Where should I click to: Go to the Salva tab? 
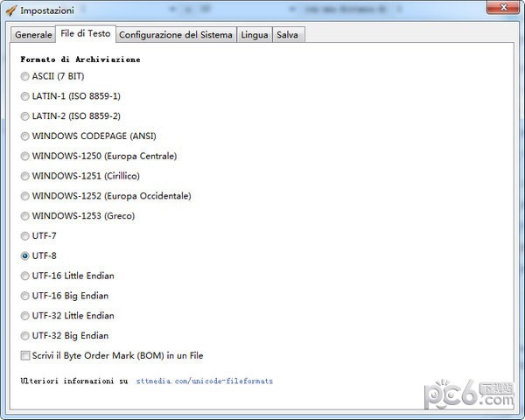[x=287, y=35]
